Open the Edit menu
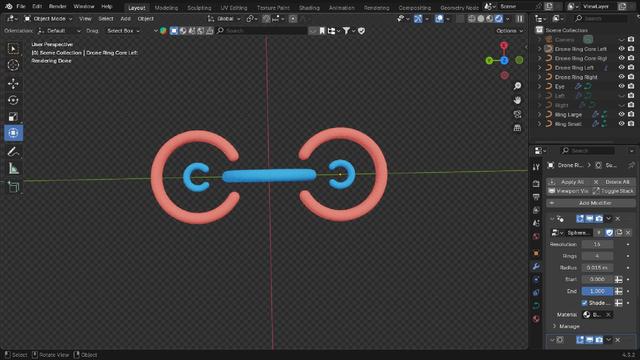This screenshot has height=360, width=640. click(x=37, y=7)
